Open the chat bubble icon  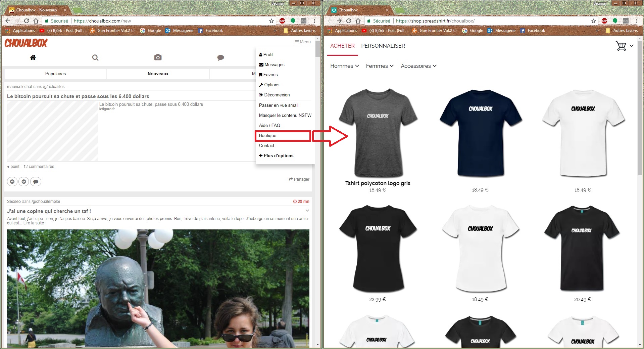pos(220,58)
